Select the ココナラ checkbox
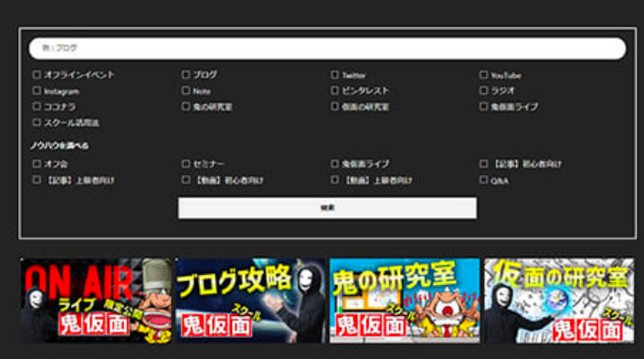Screen dimensions: 644x359 pyautogui.click(x=37, y=106)
